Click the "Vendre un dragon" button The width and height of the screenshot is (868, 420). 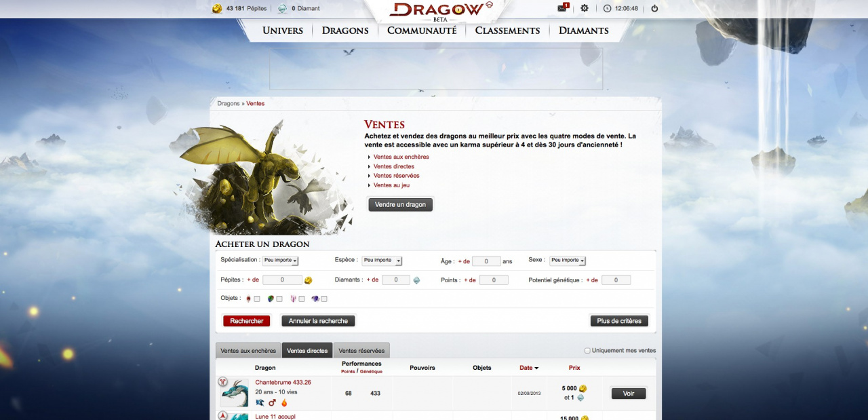pyautogui.click(x=400, y=204)
